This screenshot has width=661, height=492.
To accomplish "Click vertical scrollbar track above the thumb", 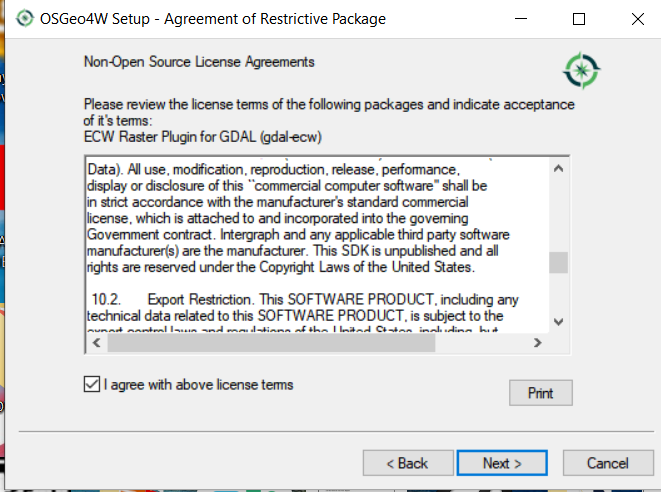I will [558, 210].
